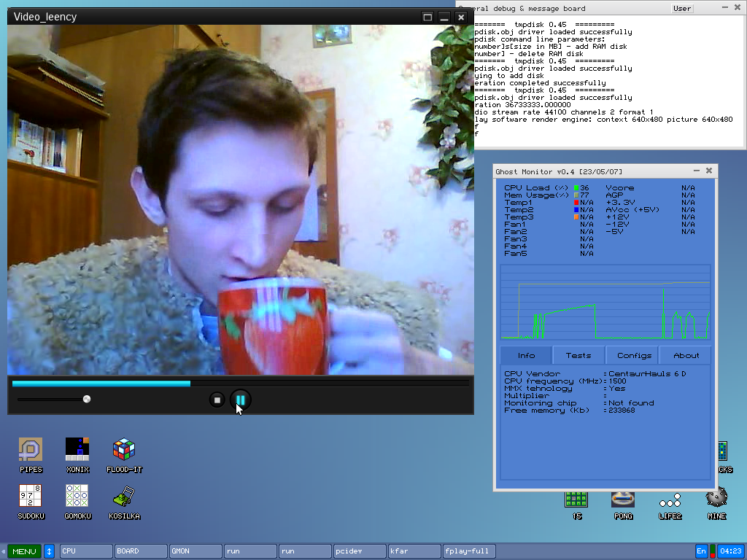Open the Configs tab in Ghost Monitor

(633, 356)
